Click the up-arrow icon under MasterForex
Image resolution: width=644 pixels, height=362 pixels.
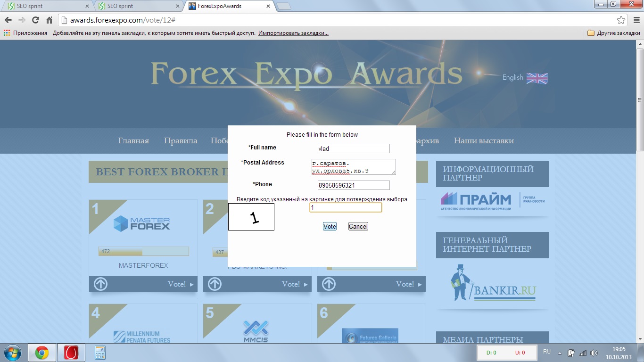point(101,284)
